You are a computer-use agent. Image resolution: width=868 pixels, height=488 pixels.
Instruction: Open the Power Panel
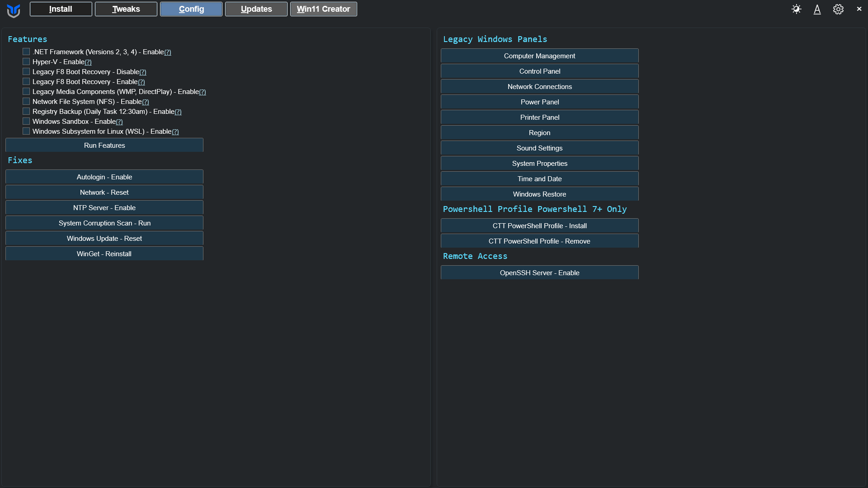540,102
